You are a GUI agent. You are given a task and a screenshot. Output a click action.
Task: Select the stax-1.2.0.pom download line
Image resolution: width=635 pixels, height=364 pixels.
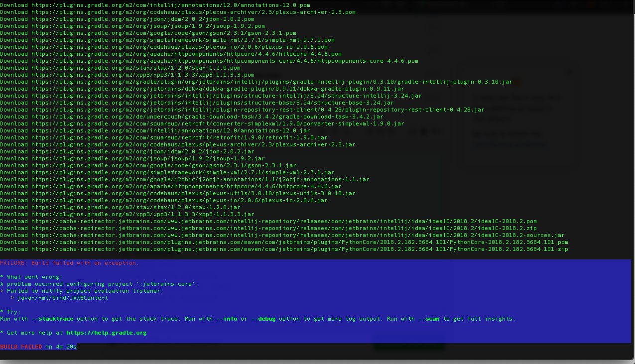click(120, 68)
